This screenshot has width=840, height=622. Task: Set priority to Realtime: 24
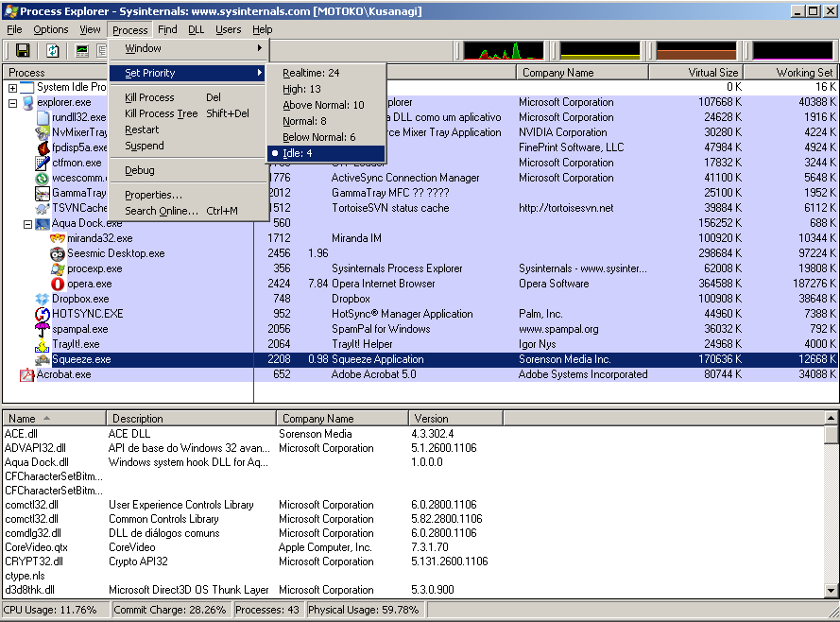pos(326,73)
